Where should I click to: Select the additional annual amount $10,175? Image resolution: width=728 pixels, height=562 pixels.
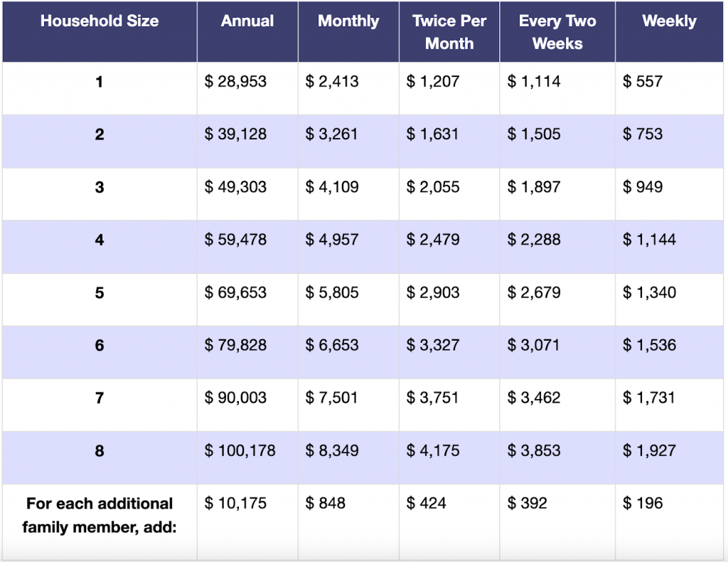tap(236, 503)
